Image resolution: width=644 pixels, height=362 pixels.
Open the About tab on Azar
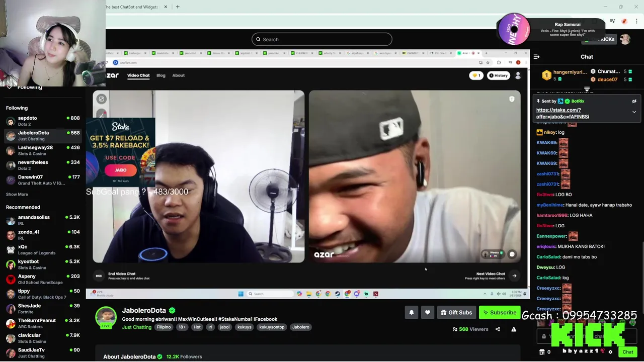point(179,75)
